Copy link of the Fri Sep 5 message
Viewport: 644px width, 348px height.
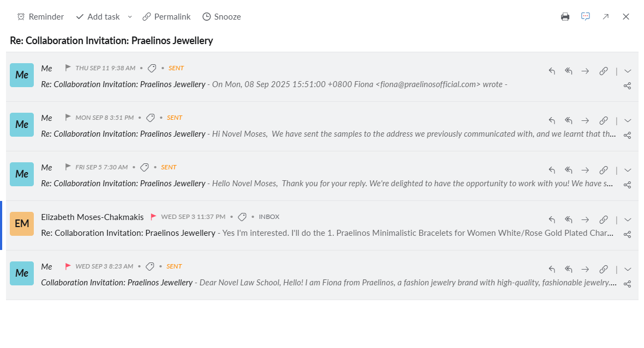(604, 170)
